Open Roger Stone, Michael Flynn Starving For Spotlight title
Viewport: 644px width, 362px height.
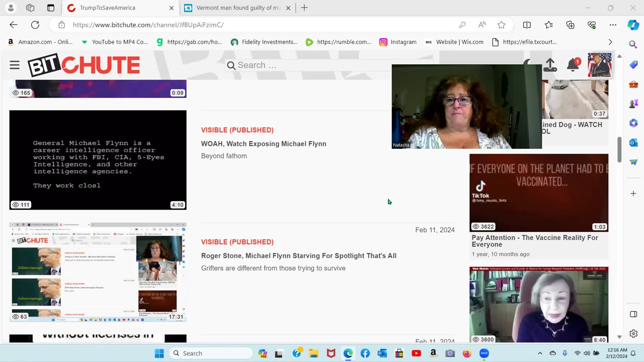(x=299, y=256)
